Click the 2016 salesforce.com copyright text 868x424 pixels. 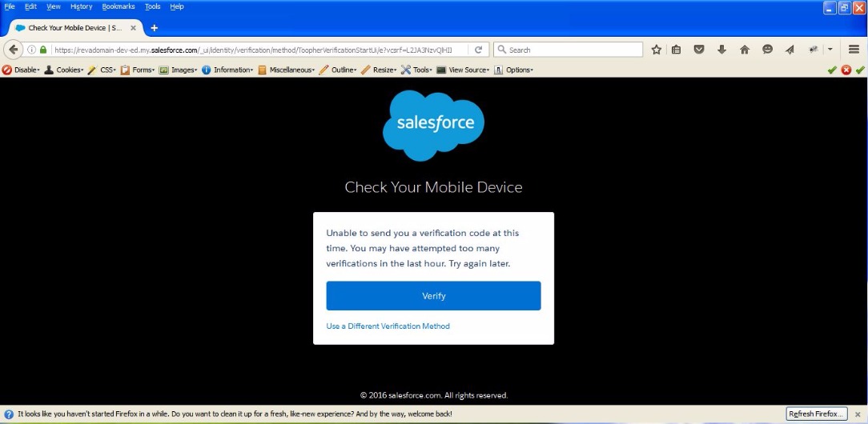[x=434, y=395]
